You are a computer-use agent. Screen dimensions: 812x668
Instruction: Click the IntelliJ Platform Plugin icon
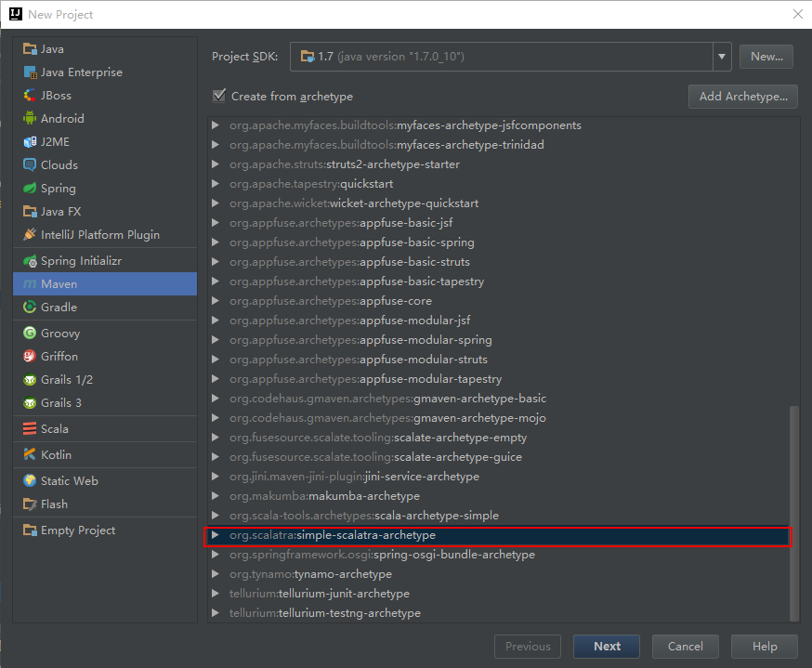(x=30, y=234)
